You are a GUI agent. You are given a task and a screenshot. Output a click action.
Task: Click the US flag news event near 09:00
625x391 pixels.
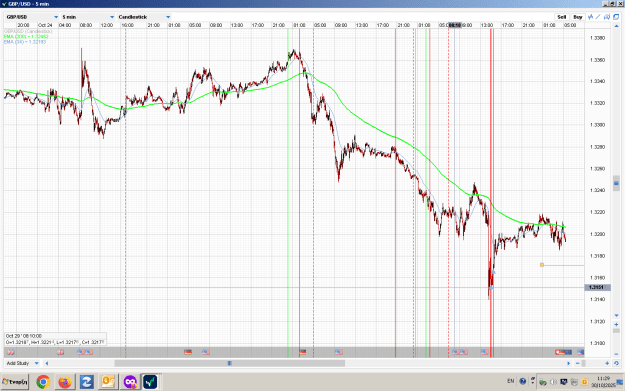[338, 352]
